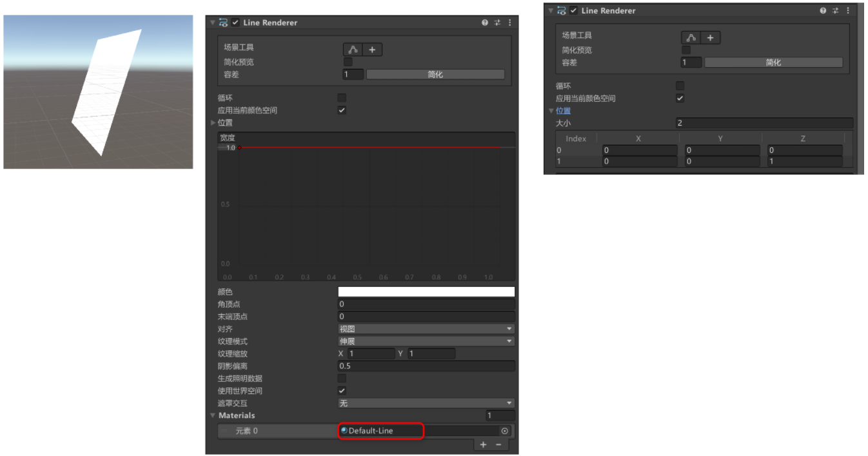Toggle Line Renderer enable checkbox in right panel
The height and width of the screenshot is (456, 868).
click(x=573, y=10)
